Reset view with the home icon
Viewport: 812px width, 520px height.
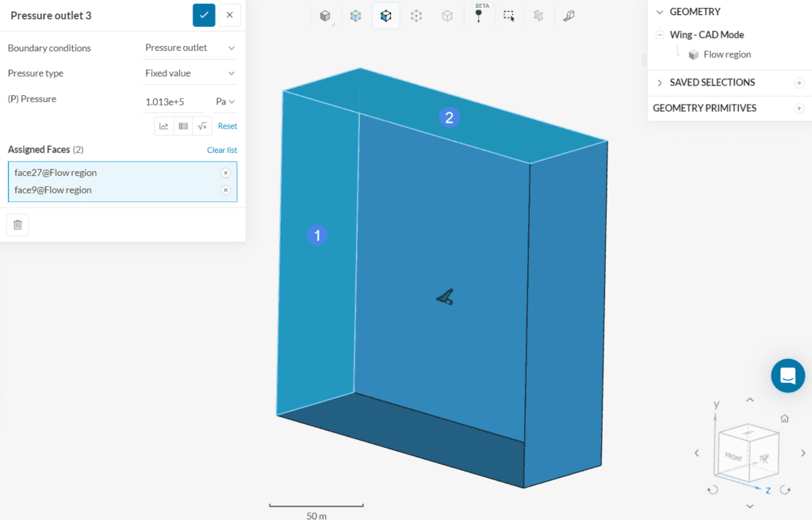[x=784, y=419]
